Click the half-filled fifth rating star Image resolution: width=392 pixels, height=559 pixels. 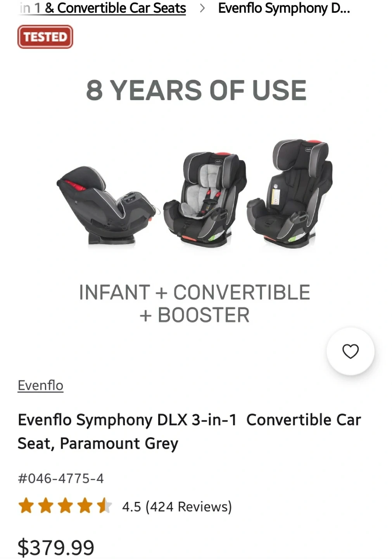104,506
